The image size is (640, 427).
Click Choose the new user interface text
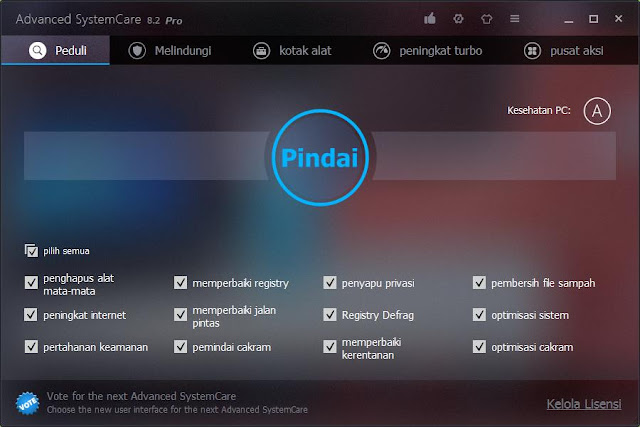[177, 409]
